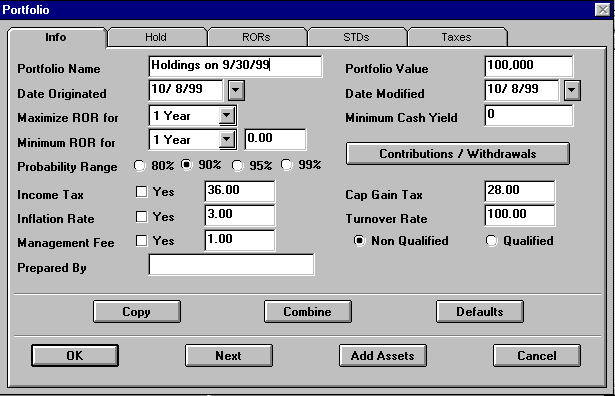The width and height of the screenshot is (615, 396).
Task: Open the RORs tab
Action: (257, 37)
